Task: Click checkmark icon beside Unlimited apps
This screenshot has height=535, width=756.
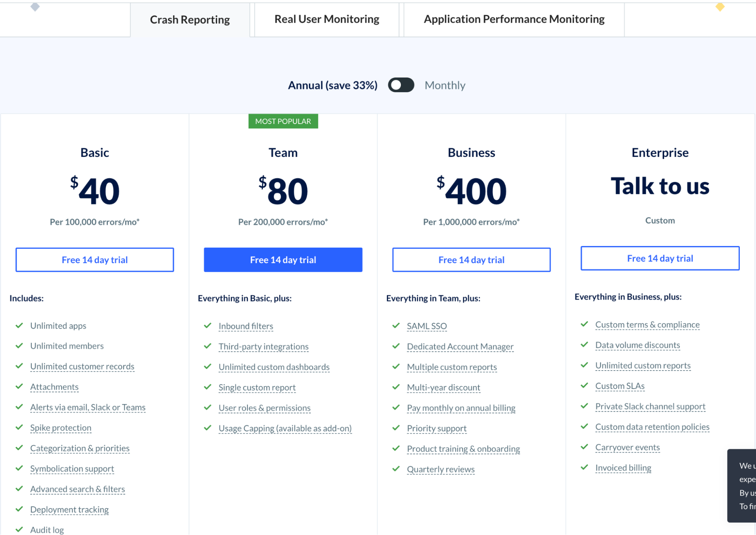Action: coord(19,325)
